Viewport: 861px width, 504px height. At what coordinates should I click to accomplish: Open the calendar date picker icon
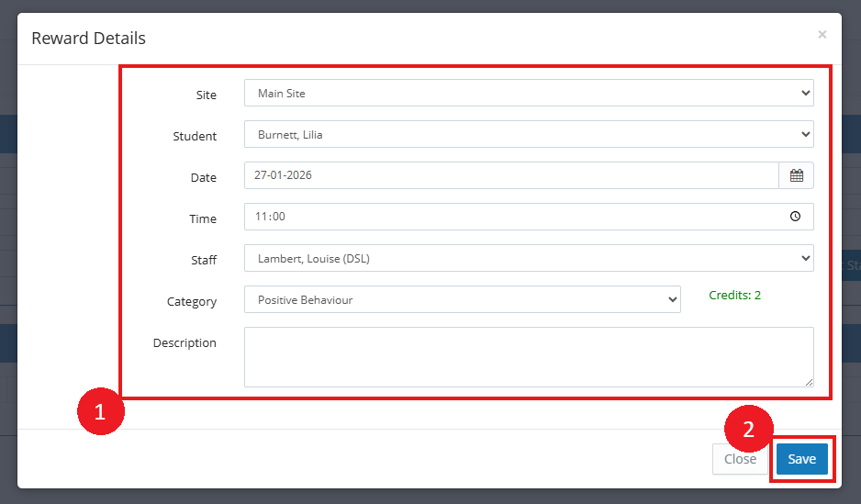(x=796, y=175)
